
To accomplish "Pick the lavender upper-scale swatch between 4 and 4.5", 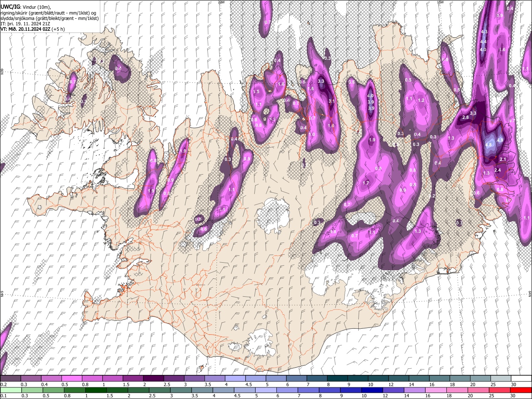I will pyautogui.click(x=235, y=379).
